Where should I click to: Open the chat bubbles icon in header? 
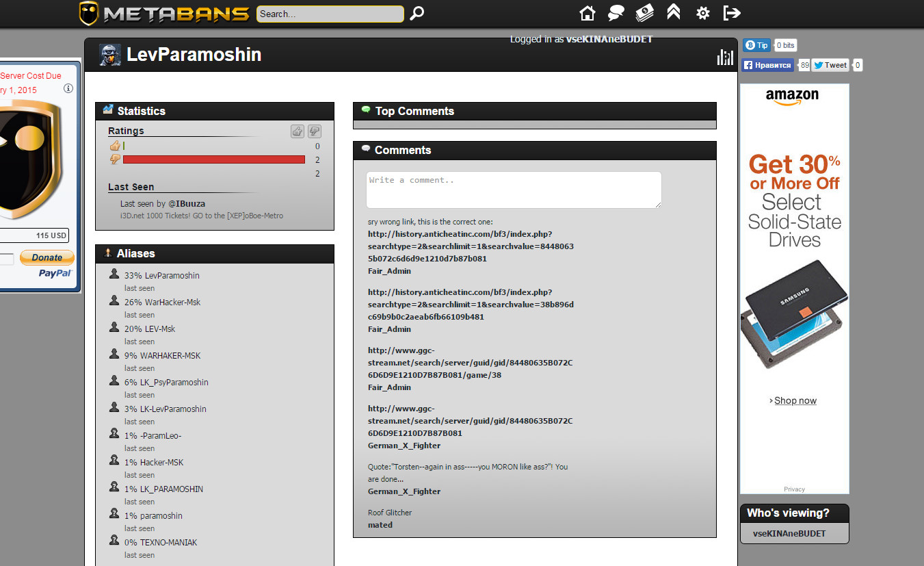pyautogui.click(x=616, y=13)
